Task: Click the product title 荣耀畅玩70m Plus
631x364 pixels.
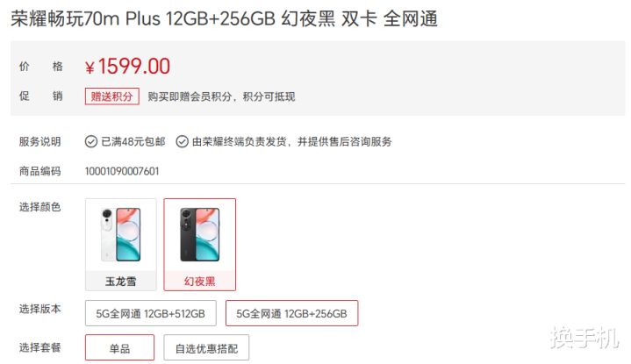Action: tap(86, 19)
